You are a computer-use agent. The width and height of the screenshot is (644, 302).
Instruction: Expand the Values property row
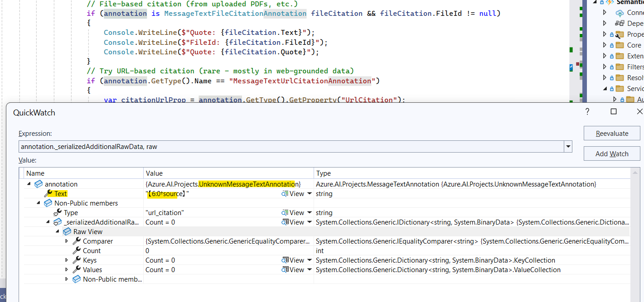click(x=67, y=269)
